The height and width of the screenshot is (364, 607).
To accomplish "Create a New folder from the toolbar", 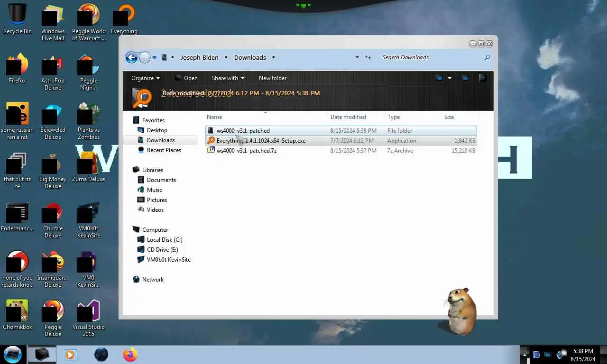I will coord(273,78).
